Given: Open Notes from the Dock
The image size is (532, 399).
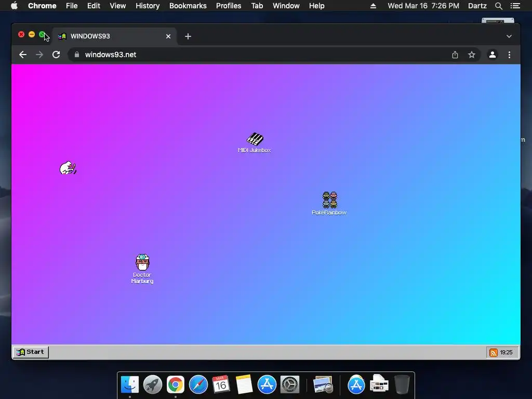Looking at the screenshot, I should click(x=244, y=384).
